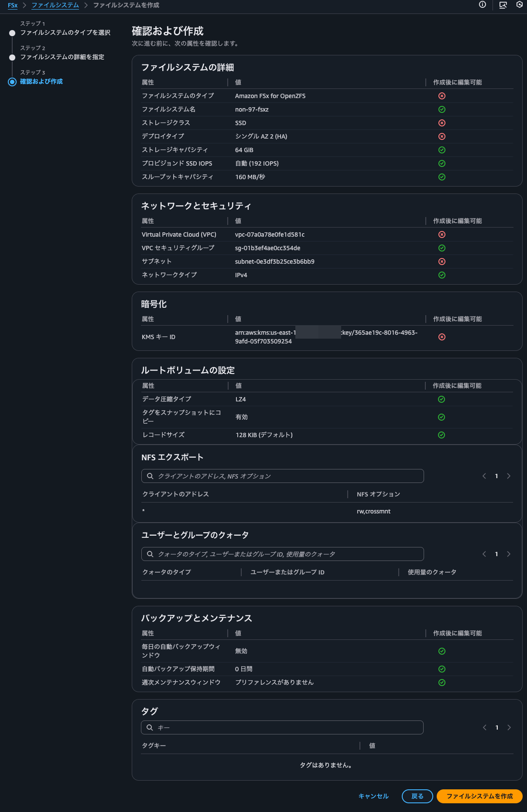This screenshot has height=812, width=527.
Task: Click the column header 使用量のクォータ
Action: pyautogui.click(x=432, y=572)
